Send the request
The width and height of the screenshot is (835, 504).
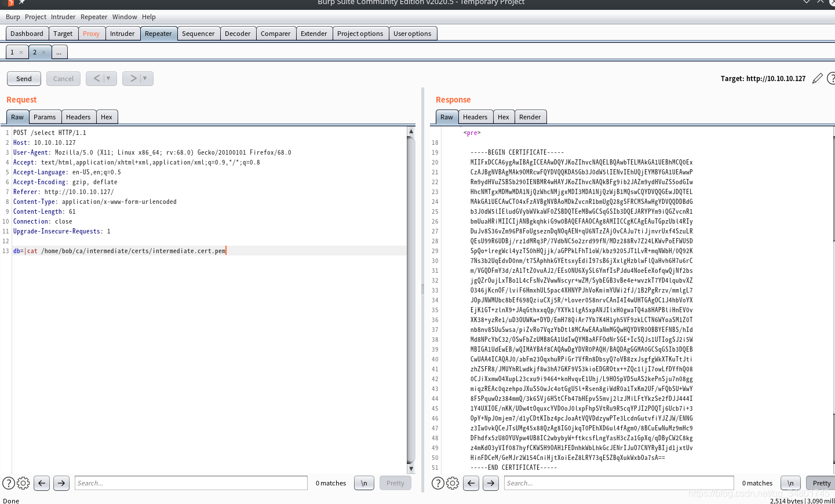[x=24, y=78]
